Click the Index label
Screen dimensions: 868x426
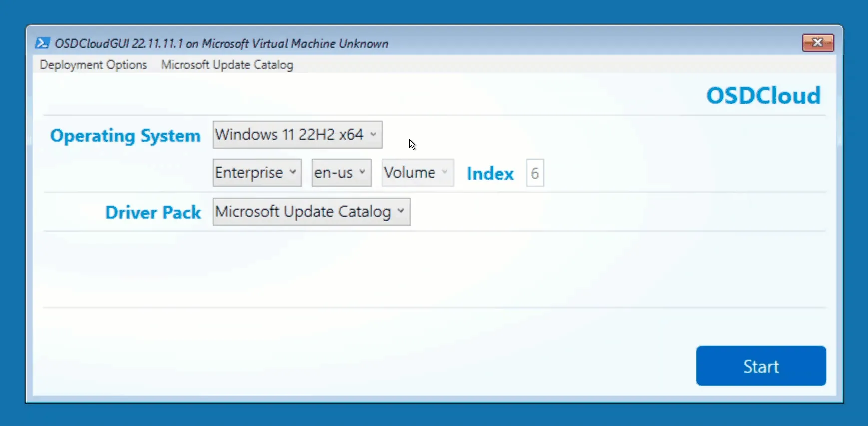coord(490,173)
